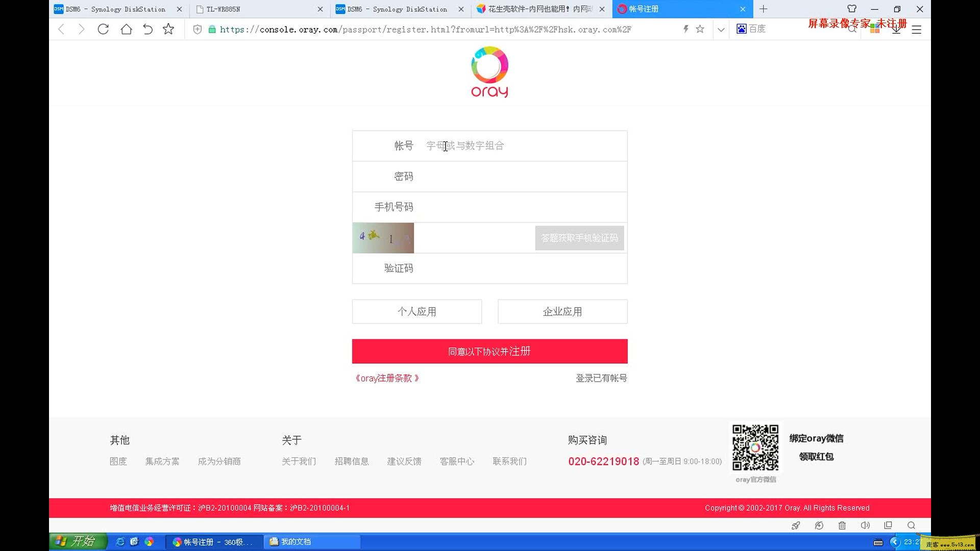The width and height of the screenshot is (980, 551).
Task: Expand hidden tray icons in the taskbar
Action: (894, 542)
